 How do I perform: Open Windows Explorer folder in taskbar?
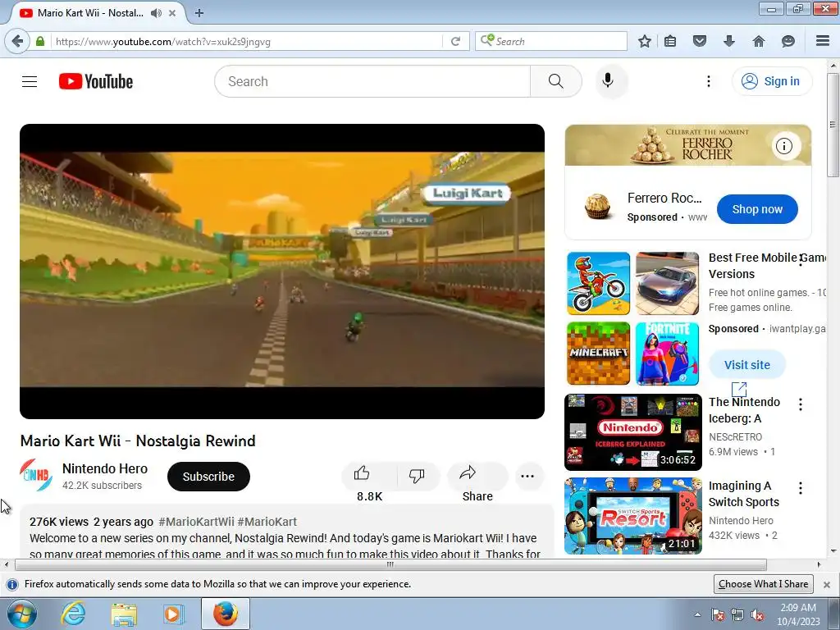coord(124,614)
